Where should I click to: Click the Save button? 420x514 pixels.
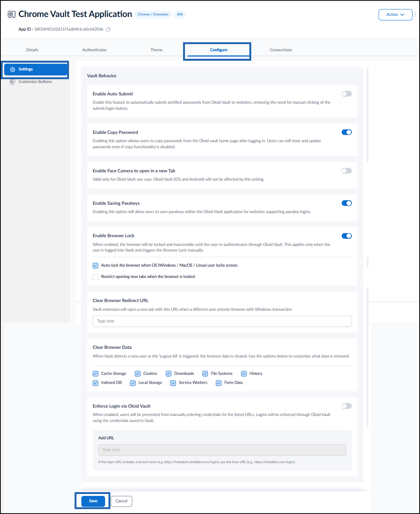93,501
